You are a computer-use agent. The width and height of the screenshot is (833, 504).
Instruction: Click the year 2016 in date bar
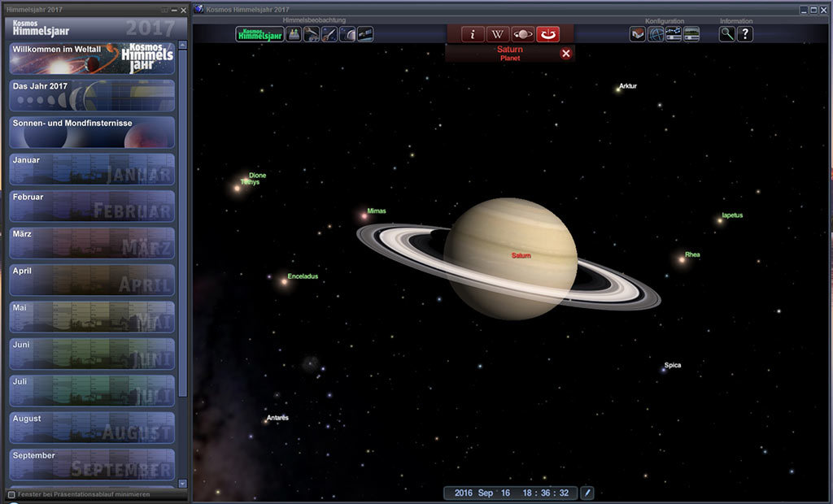point(463,493)
